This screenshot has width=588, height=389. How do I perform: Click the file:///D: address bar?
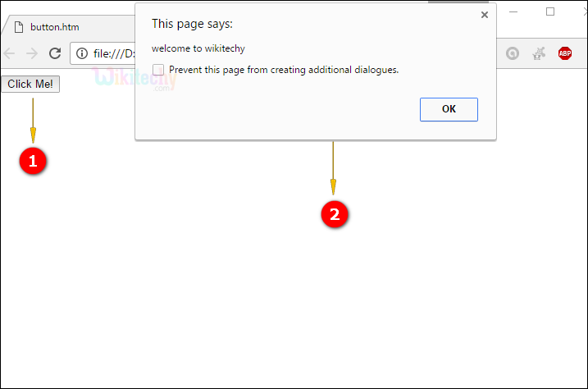pyautogui.click(x=103, y=53)
